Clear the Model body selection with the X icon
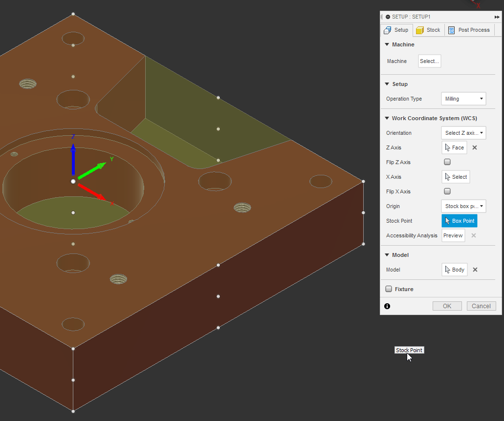Screen dimensions: 504x421 pyautogui.click(x=474, y=269)
